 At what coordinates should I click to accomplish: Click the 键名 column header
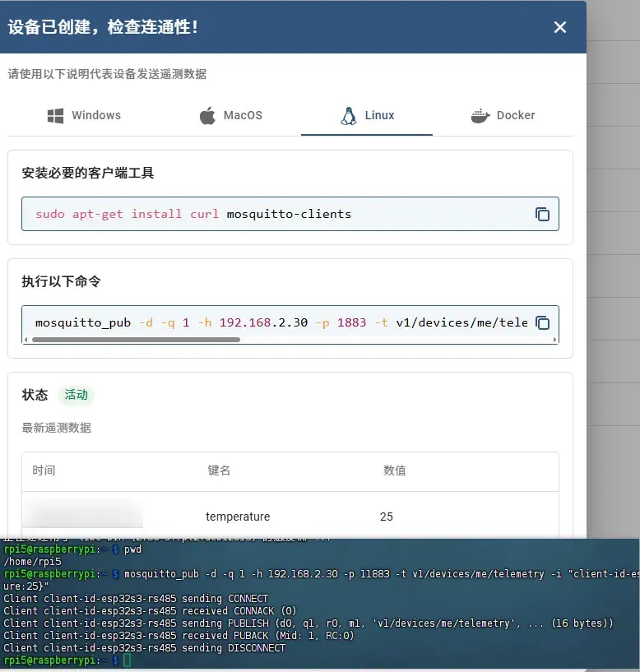pos(219,470)
